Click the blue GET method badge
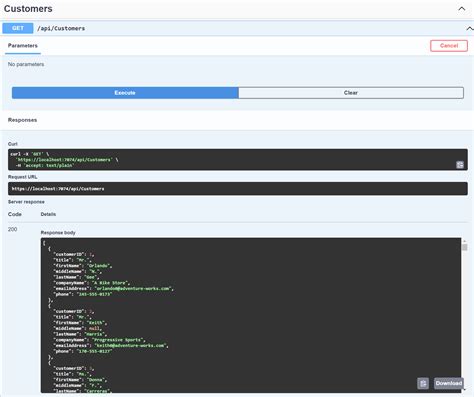 (x=18, y=28)
